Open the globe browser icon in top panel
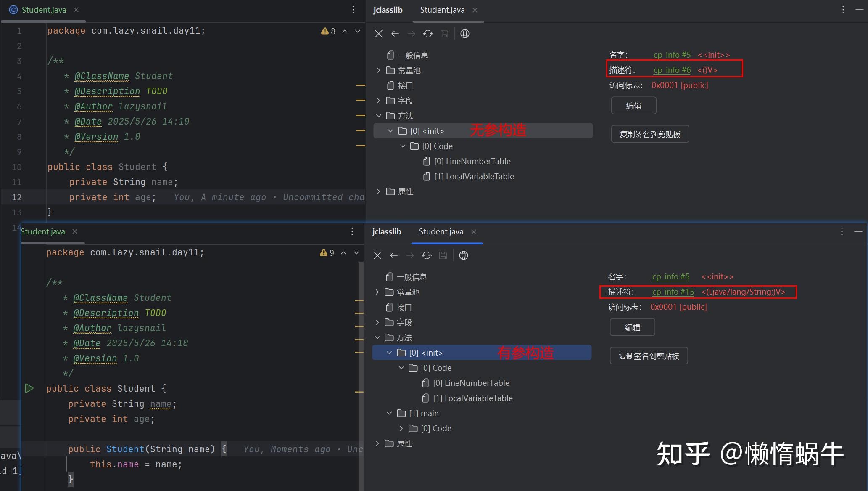Screen dimensions: 868x491 coord(464,34)
